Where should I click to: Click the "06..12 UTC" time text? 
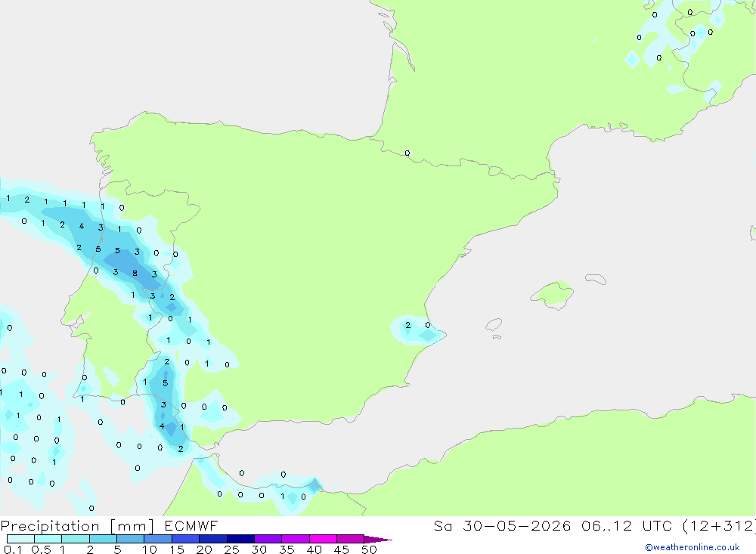pyautogui.click(x=627, y=525)
